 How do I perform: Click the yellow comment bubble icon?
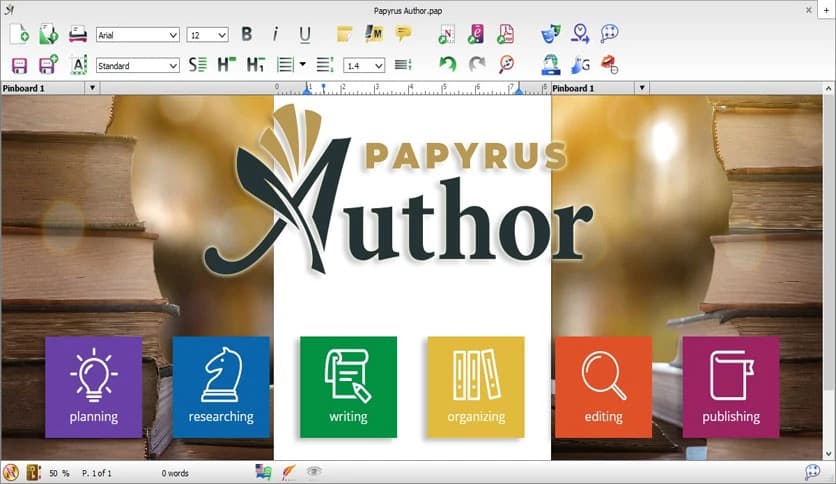pos(403,34)
